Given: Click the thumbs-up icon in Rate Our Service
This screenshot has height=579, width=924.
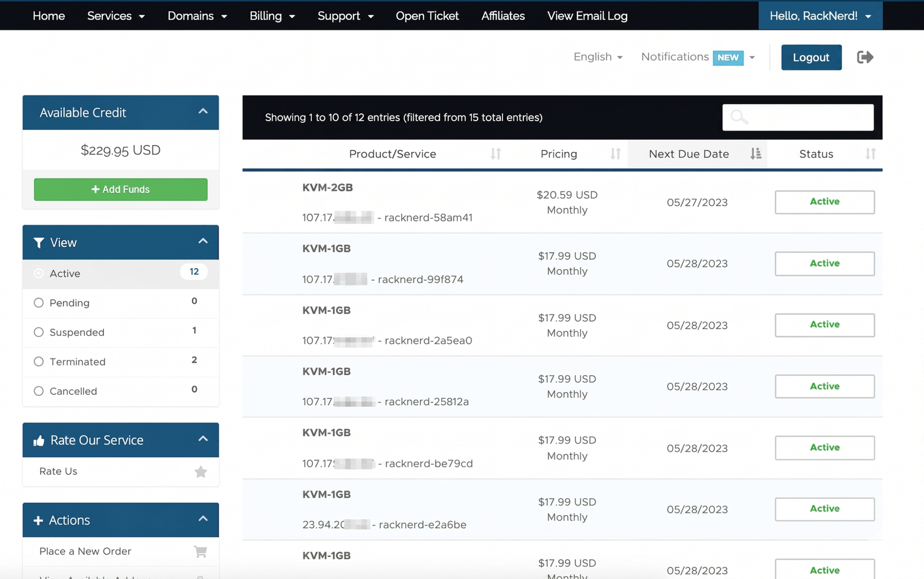Looking at the screenshot, I should [x=39, y=440].
